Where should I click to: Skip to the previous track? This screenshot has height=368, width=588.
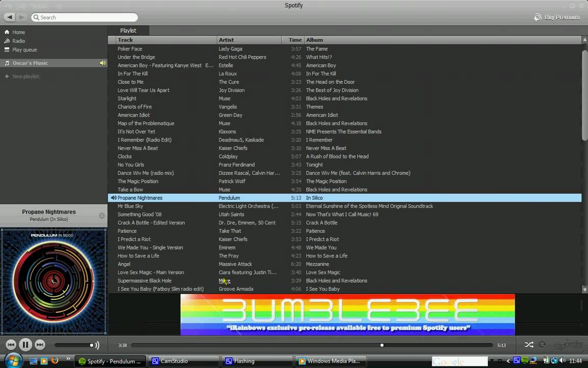[x=11, y=344]
